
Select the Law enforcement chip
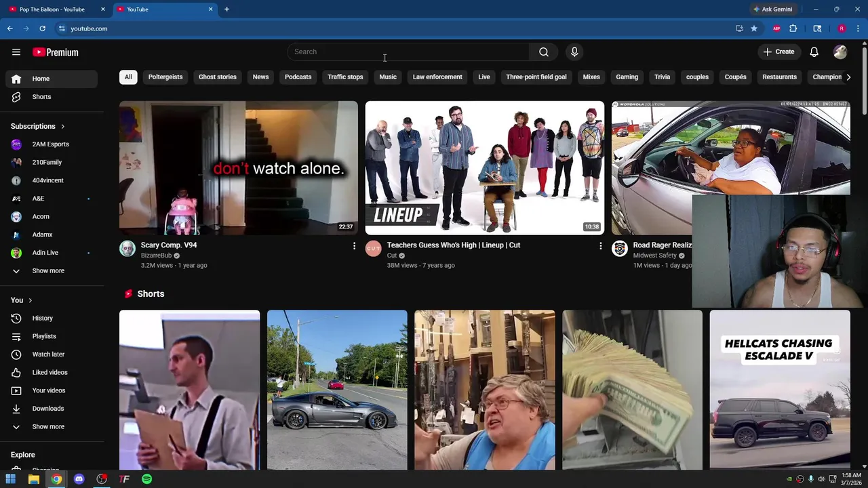[437, 77]
